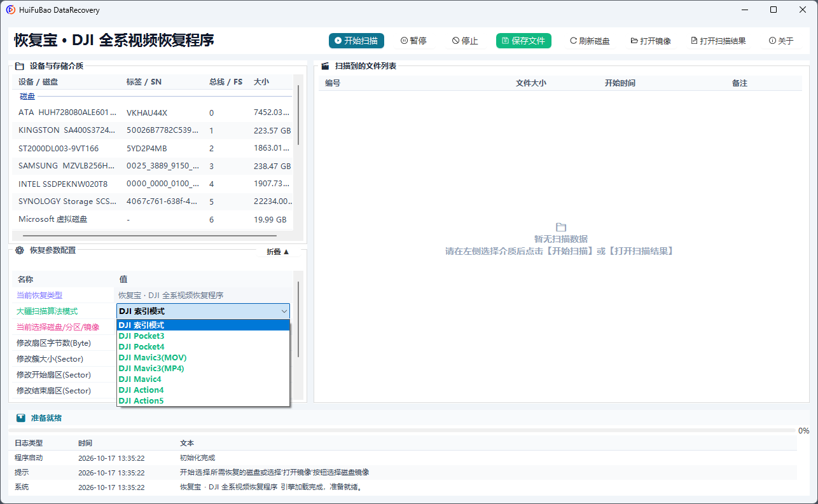Click the 日志类型 log column header

click(x=29, y=443)
